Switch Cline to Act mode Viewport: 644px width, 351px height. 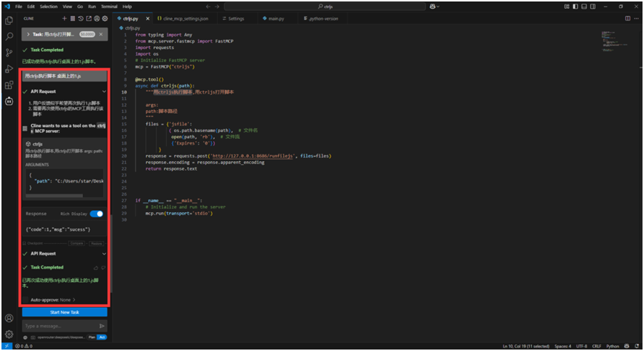(x=102, y=338)
